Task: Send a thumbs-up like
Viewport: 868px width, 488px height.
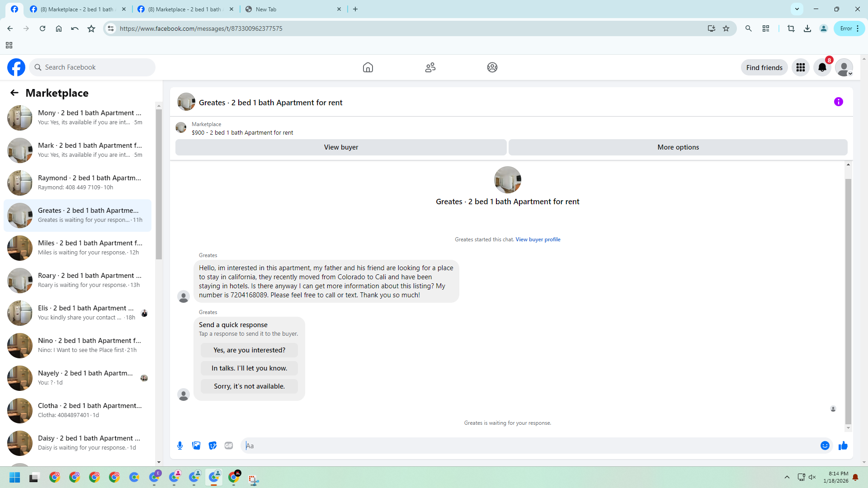Action: (x=843, y=446)
